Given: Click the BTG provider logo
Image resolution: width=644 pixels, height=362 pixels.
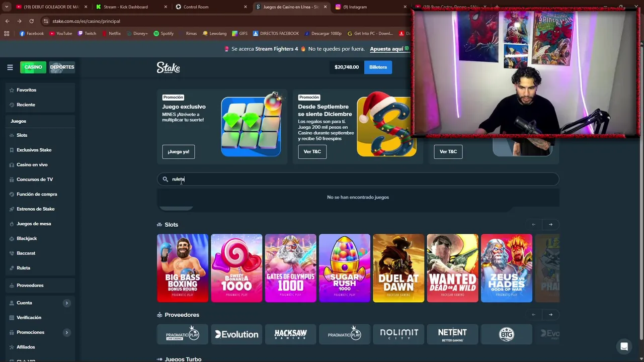Looking at the screenshot, I should click(506, 334).
